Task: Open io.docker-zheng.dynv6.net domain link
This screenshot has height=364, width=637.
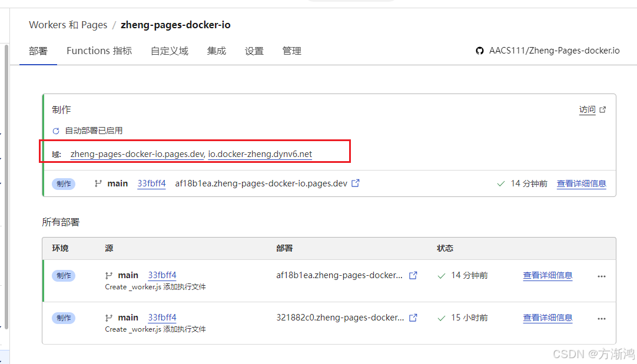Action: coord(260,154)
